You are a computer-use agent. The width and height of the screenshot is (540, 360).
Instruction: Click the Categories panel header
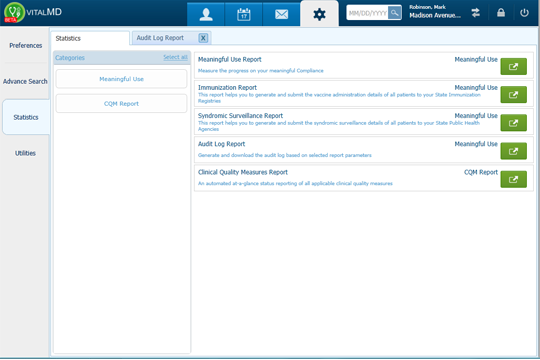coord(121,58)
